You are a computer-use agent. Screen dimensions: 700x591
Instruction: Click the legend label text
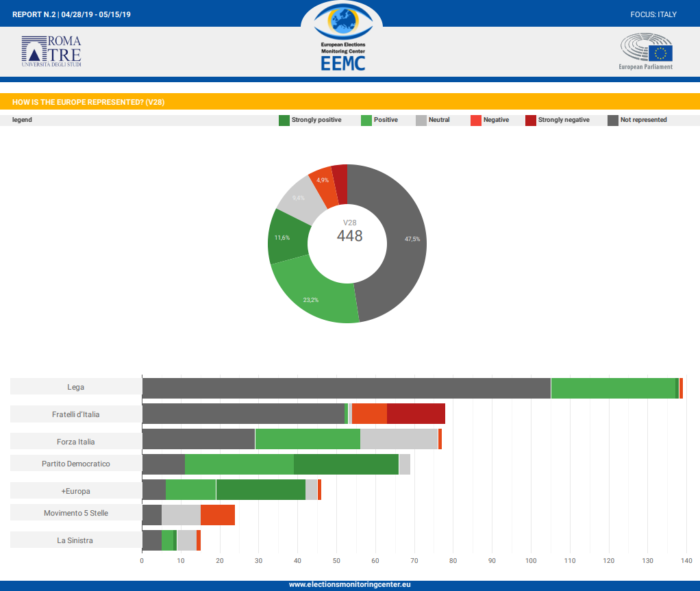click(22, 120)
